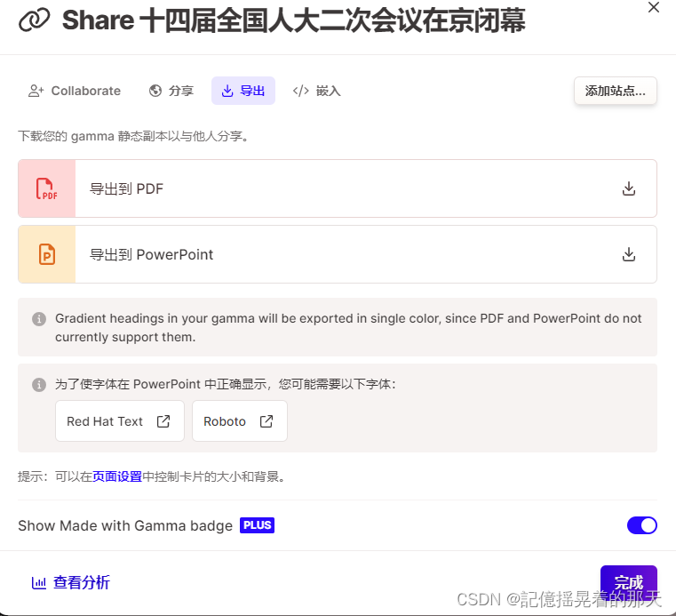
Task: Open the Roboto font link
Action: click(x=240, y=421)
